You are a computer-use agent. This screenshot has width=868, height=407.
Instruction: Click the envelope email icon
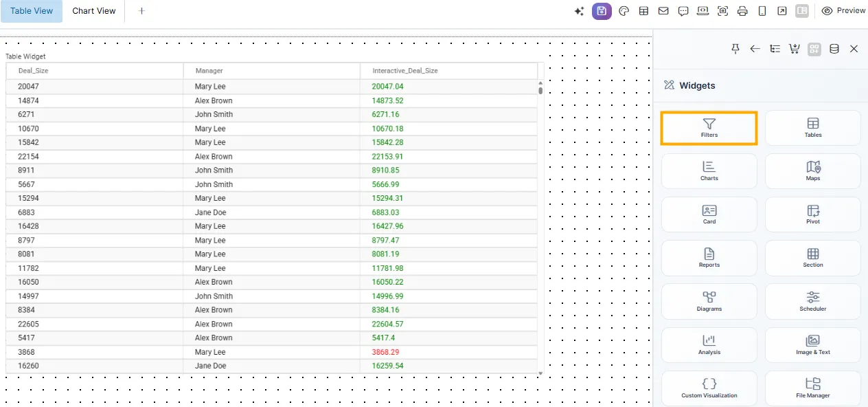point(663,11)
